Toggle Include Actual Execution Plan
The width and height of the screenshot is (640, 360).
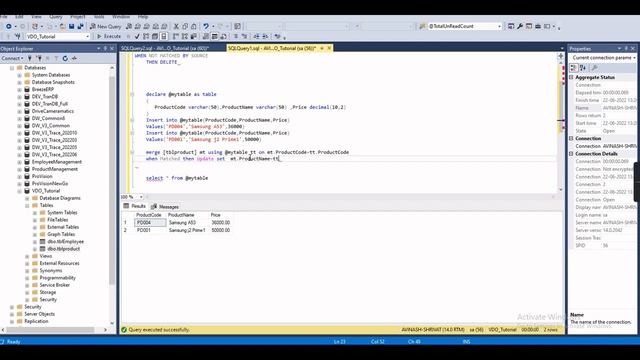point(176,36)
